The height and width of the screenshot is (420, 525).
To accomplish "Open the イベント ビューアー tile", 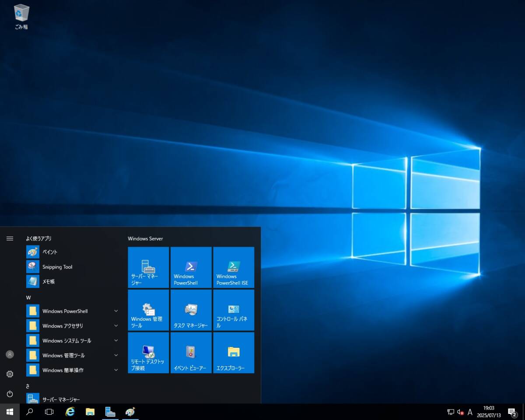I will 191,353.
